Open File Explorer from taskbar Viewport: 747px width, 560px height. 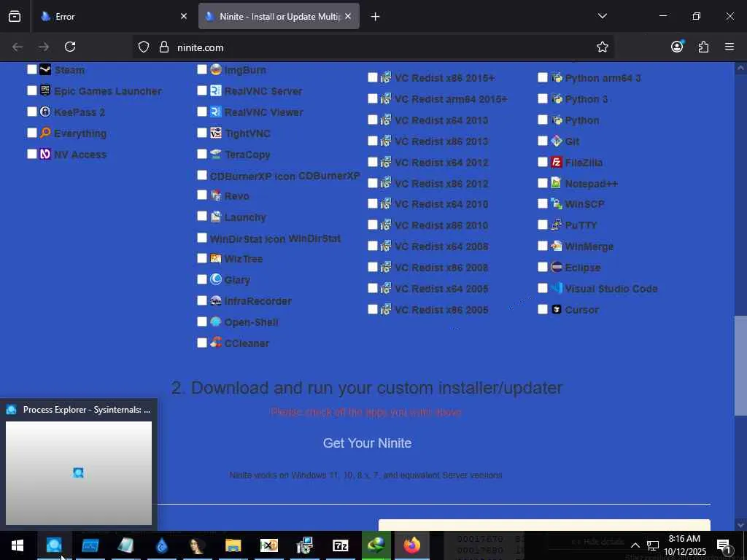click(x=233, y=545)
